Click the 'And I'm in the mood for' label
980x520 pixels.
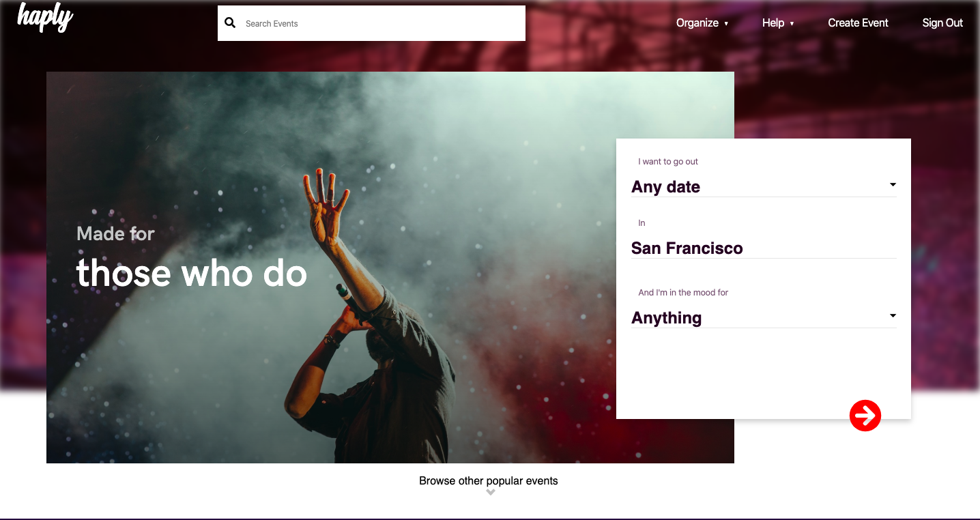tap(683, 292)
